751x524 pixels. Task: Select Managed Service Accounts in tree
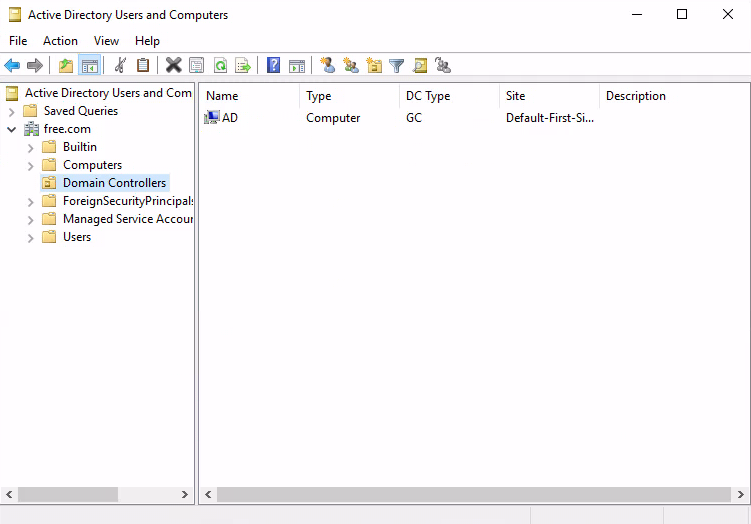(x=128, y=219)
